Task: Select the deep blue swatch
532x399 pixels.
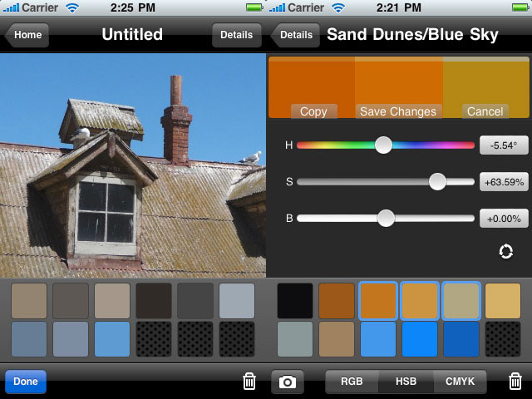Action: click(x=461, y=339)
